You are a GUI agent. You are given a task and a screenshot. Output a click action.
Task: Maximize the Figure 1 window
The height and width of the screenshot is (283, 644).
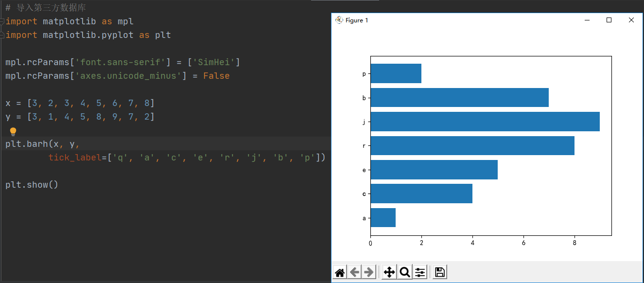609,20
